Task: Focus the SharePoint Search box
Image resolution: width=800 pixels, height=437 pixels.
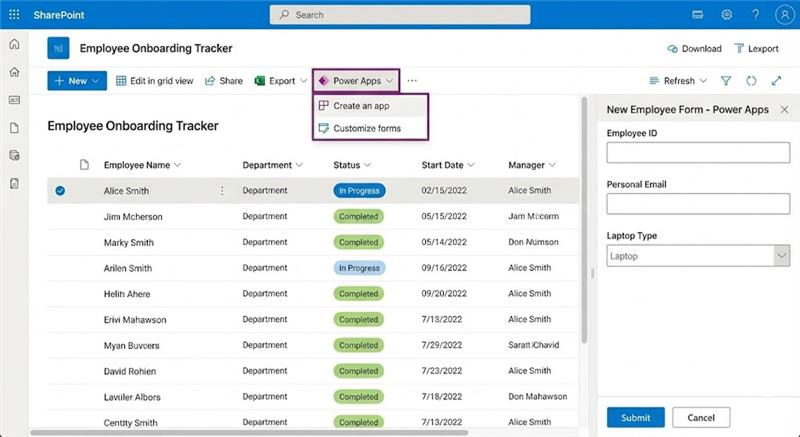Action: [x=400, y=15]
